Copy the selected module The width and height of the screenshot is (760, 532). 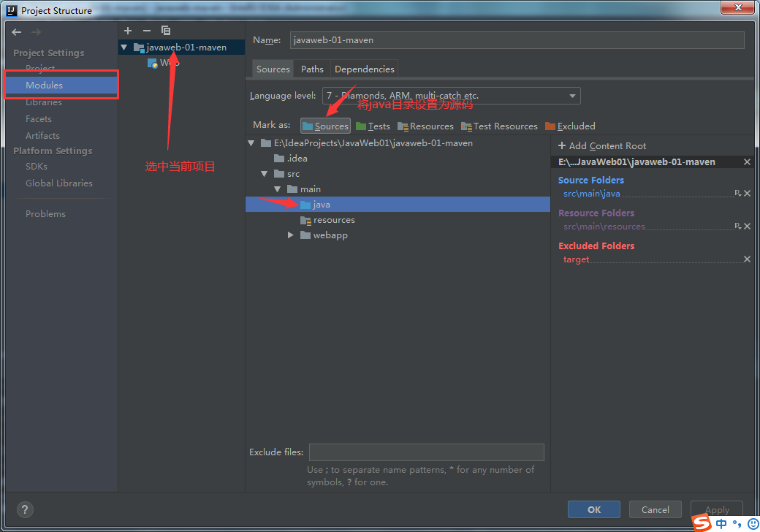(x=166, y=31)
